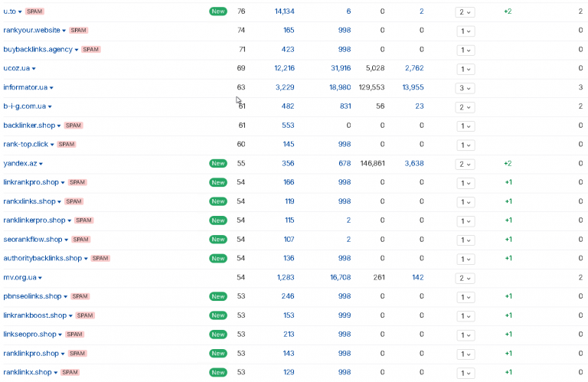Open links selector '2' in u.to row
588x382 pixels.
click(x=465, y=12)
